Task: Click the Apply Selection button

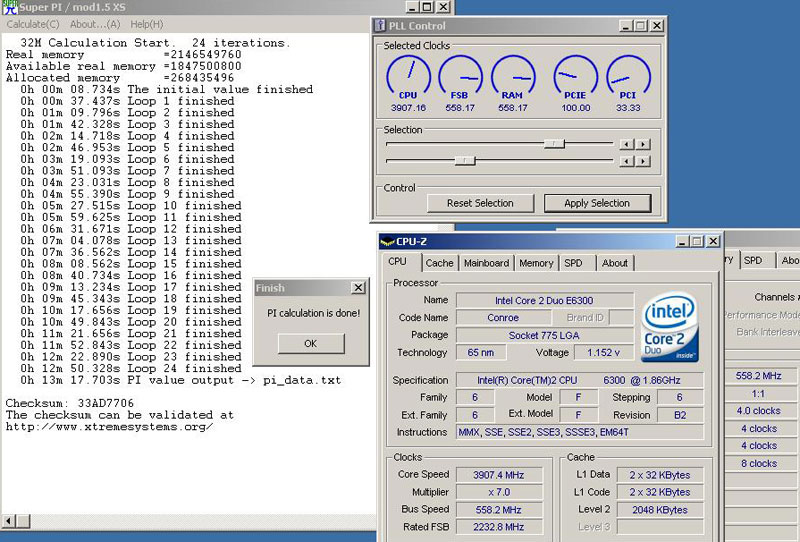Action: tap(597, 203)
